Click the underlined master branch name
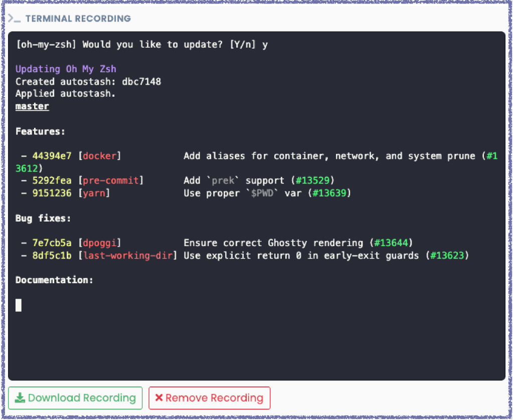 coord(32,106)
